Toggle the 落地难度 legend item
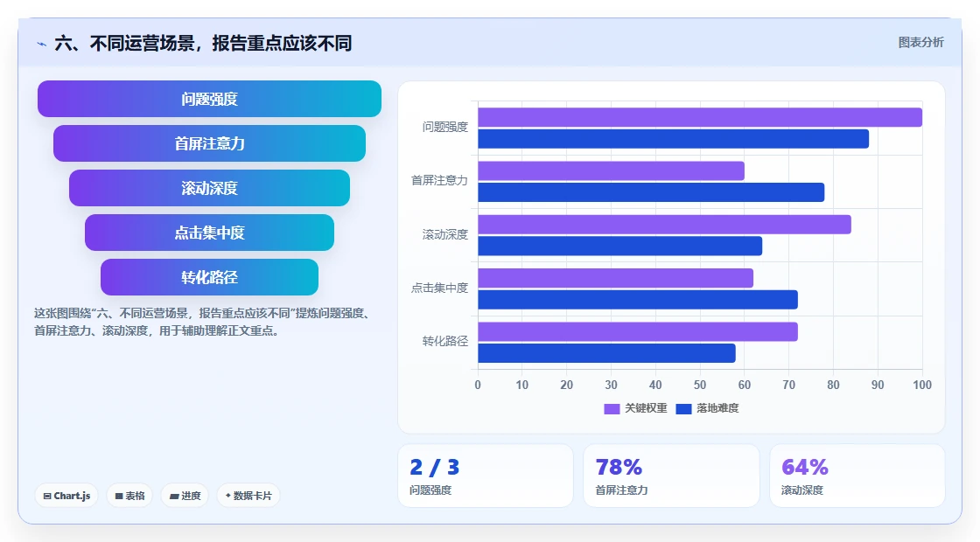980x542 pixels. coord(708,408)
